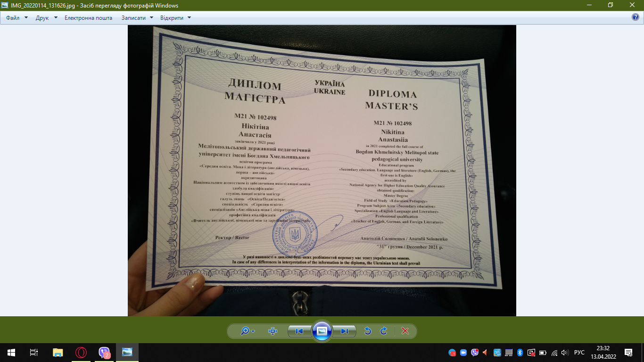Click the blue round tray icon with red badge
Screen dimensions: 644x362
[452, 353]
